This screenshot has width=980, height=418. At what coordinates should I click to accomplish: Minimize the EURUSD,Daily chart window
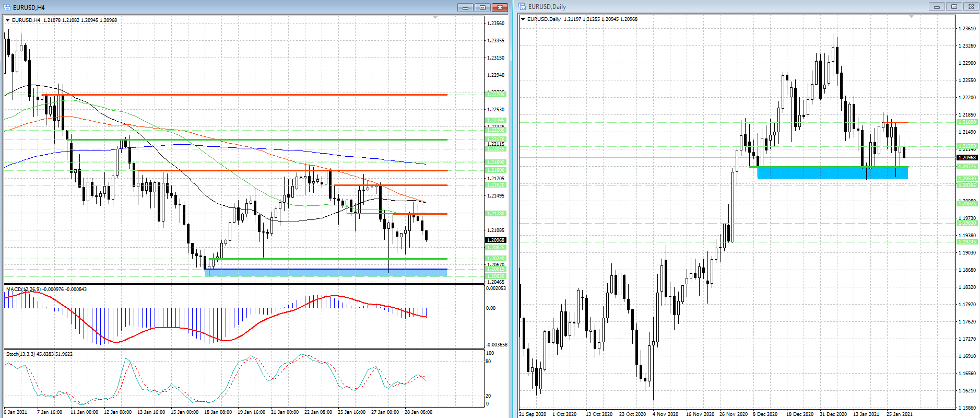(x=937, y=7)
